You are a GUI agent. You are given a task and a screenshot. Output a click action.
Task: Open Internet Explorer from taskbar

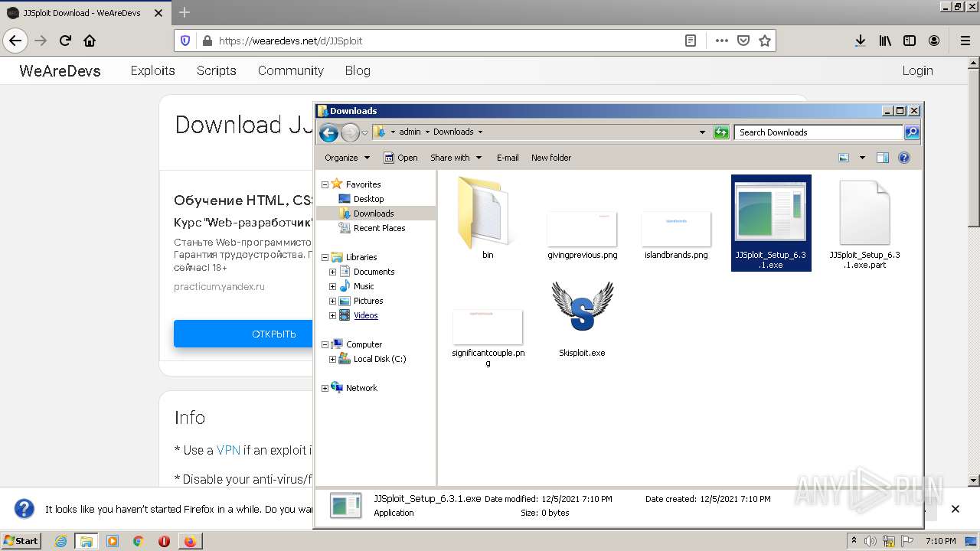(x=60, y=541)
